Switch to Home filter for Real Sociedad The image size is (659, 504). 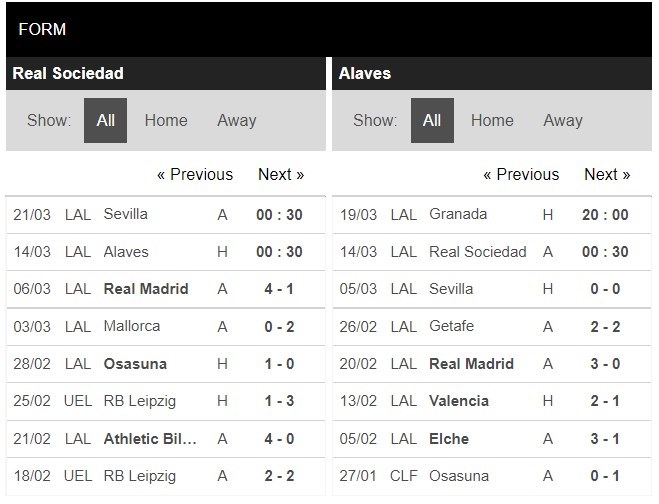[x=166, y=121]
